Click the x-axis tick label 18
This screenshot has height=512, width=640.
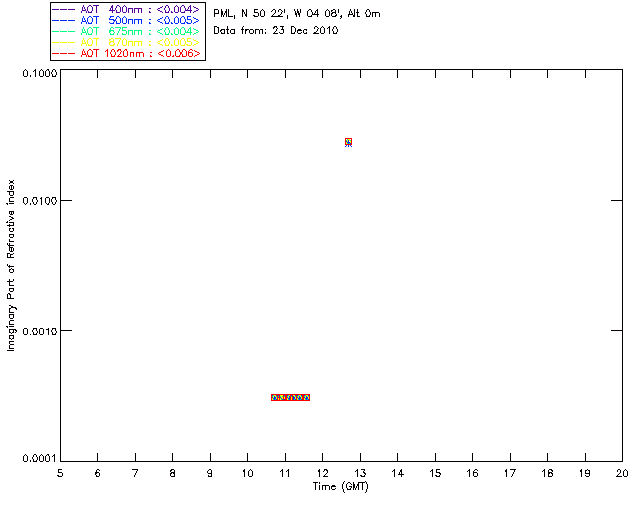[x=547, y=473]
